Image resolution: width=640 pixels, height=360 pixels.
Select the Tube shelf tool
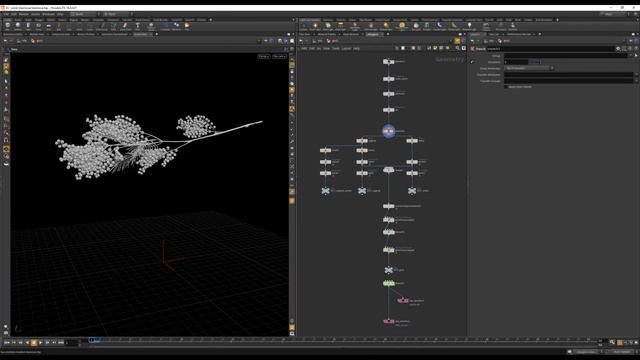pos(28,26)
